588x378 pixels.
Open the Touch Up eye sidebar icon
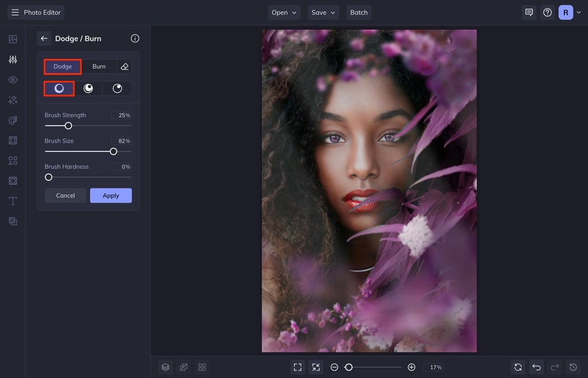tap(12, 80)
